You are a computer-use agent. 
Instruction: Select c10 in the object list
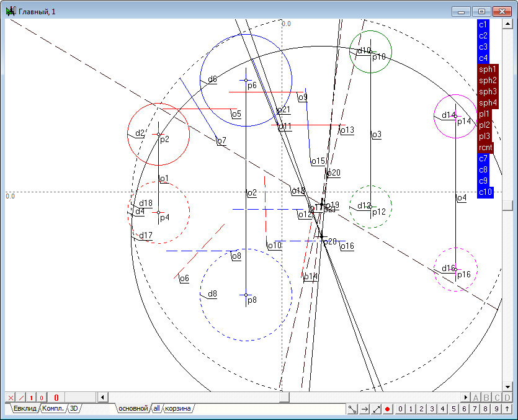click(x=485, y=192)
